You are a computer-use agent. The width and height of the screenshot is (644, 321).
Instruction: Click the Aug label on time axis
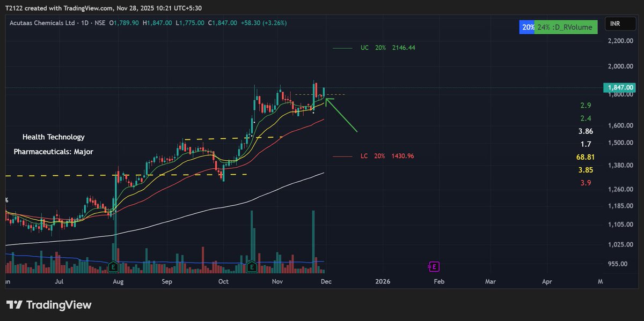tap(119, 281)
